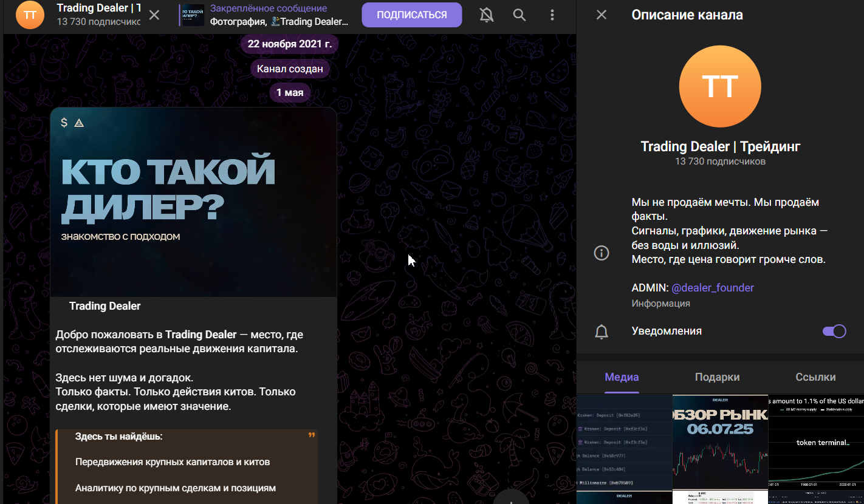Click the 'Канал создан' service message
This screenshot has width=864, height=504.
coord(290,69)
